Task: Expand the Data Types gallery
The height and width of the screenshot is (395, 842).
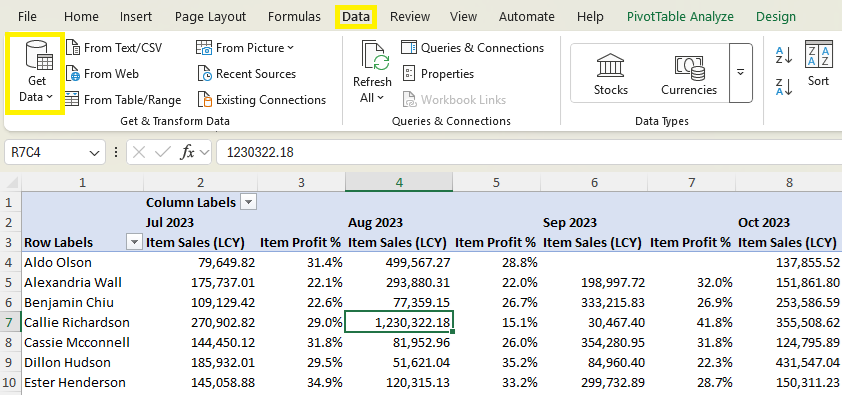Action: click(x=741, y=72)
